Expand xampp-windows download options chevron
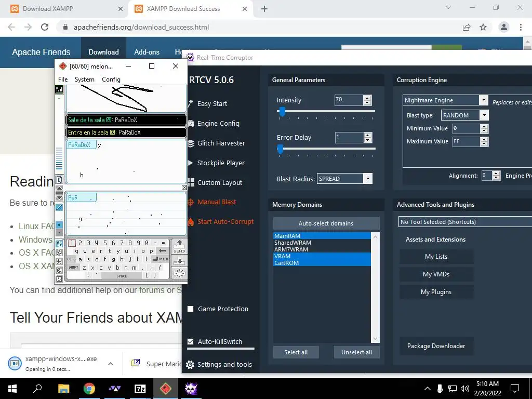 [110, 364]
